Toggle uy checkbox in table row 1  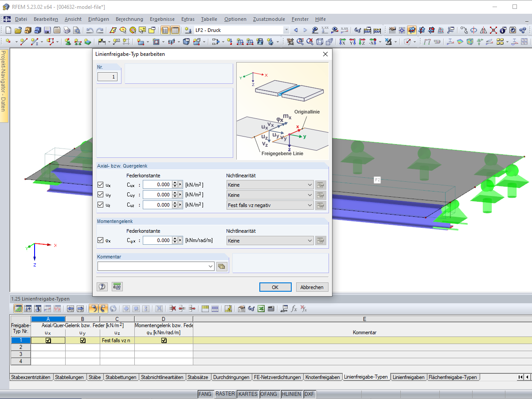coord(83,340)
